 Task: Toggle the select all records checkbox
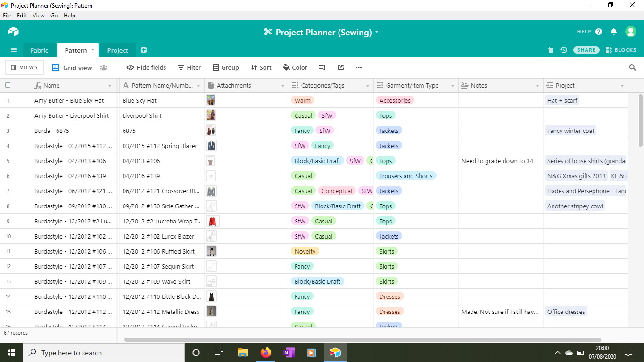(8, 85)
